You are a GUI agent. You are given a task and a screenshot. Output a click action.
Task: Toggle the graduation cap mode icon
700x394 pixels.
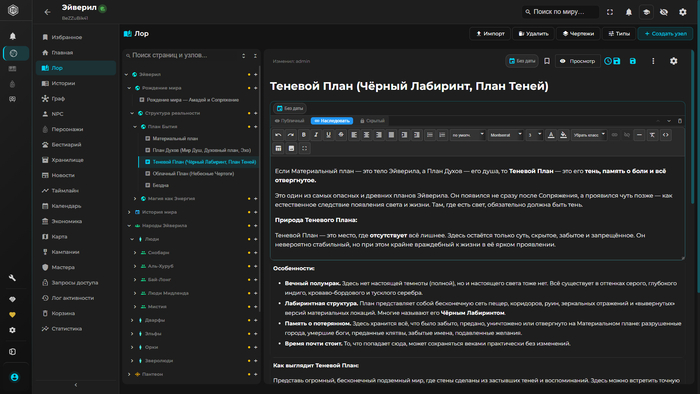coord(646,12)
